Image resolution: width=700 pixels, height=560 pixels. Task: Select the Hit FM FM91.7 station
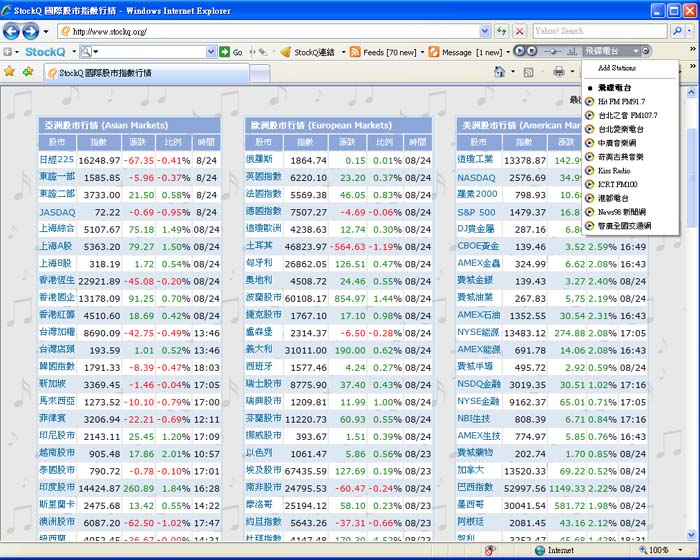(x=620, y=102)
